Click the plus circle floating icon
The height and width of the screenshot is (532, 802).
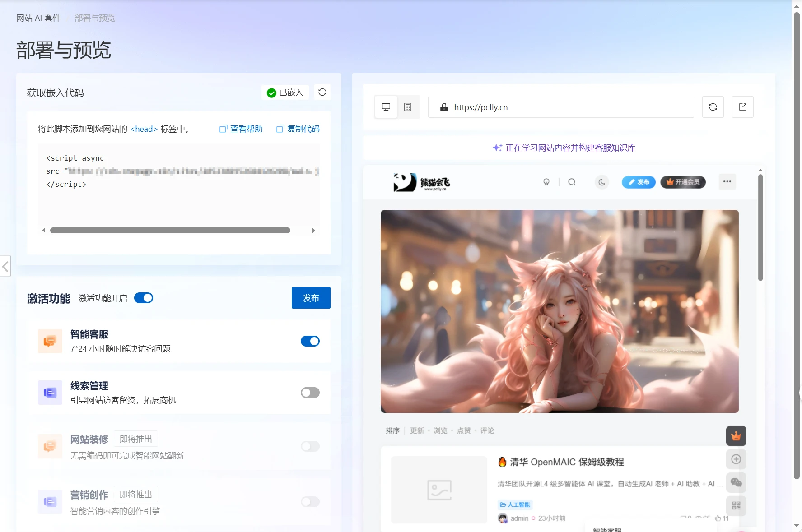736,459
